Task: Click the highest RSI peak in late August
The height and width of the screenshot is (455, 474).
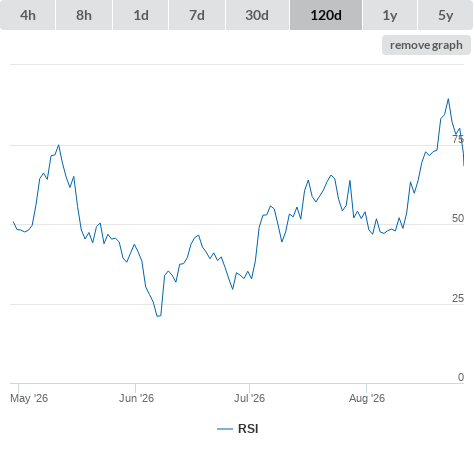Action: coord(448,99)
